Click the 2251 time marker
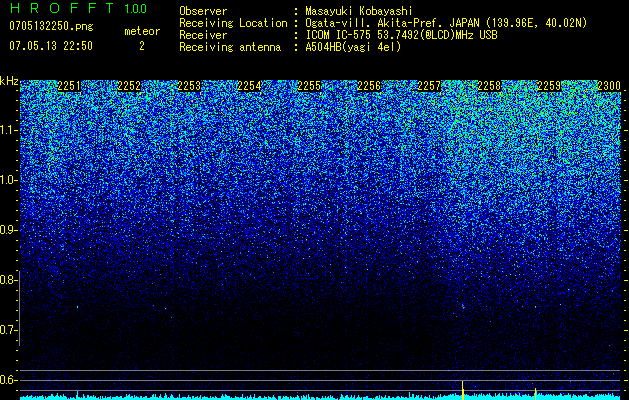The width and height of the screenshot is (629, 400). pyautogui.click(x=69, y=86)
